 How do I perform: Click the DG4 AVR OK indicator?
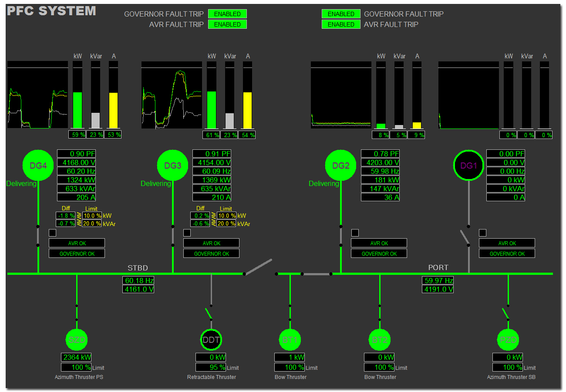click(77, 243)
